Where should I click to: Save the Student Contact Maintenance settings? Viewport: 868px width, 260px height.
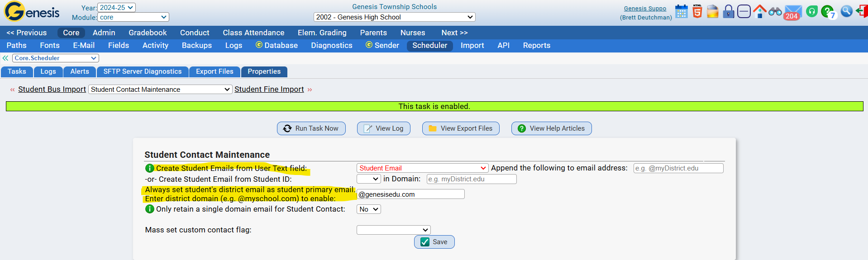(x=434, y=242)
